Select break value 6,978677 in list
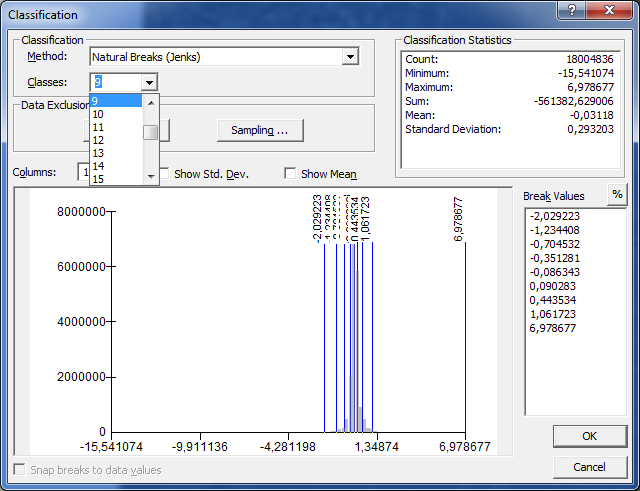The image size is (640, 491). (x=553, y=328)
